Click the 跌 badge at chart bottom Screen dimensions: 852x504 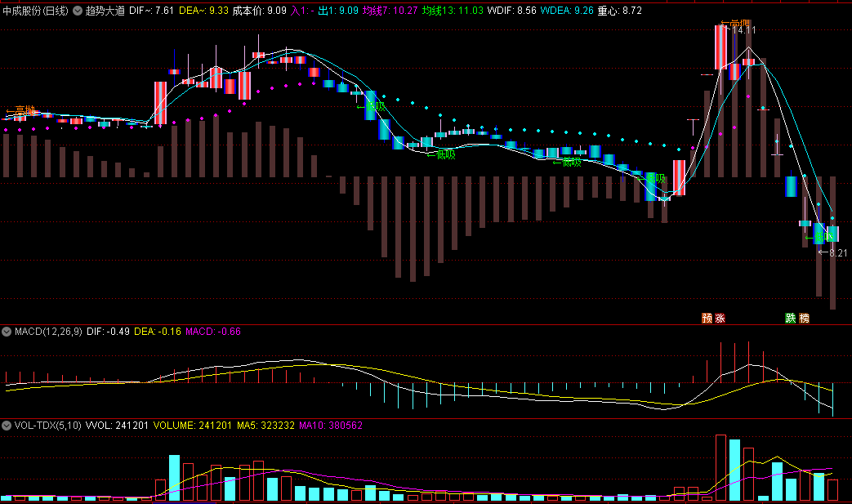click(791, 319)
